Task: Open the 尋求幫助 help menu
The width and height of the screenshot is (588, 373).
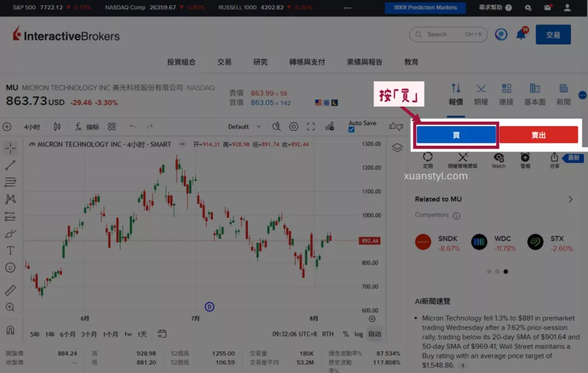Action: 495,7
